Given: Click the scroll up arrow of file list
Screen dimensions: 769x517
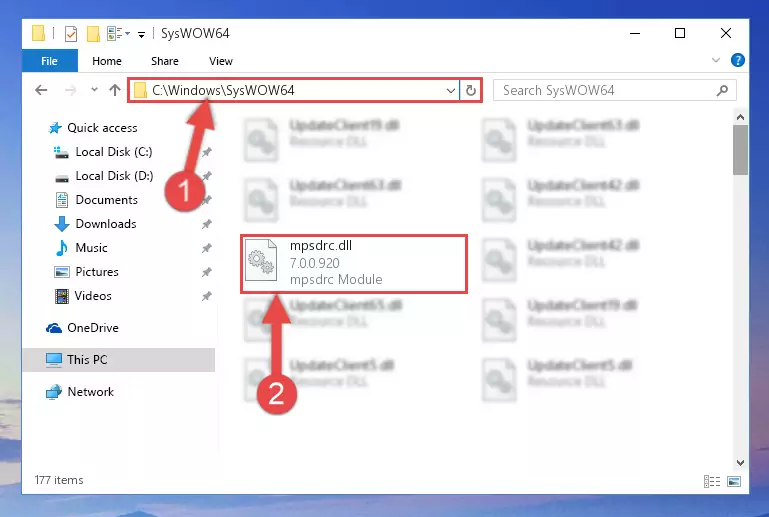Looking at the screenshot, I should (740, 117).
